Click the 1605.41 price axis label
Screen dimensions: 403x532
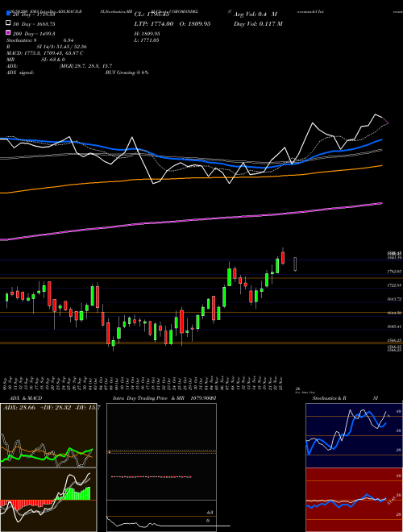pyautogui.click(x=394, y=326)
